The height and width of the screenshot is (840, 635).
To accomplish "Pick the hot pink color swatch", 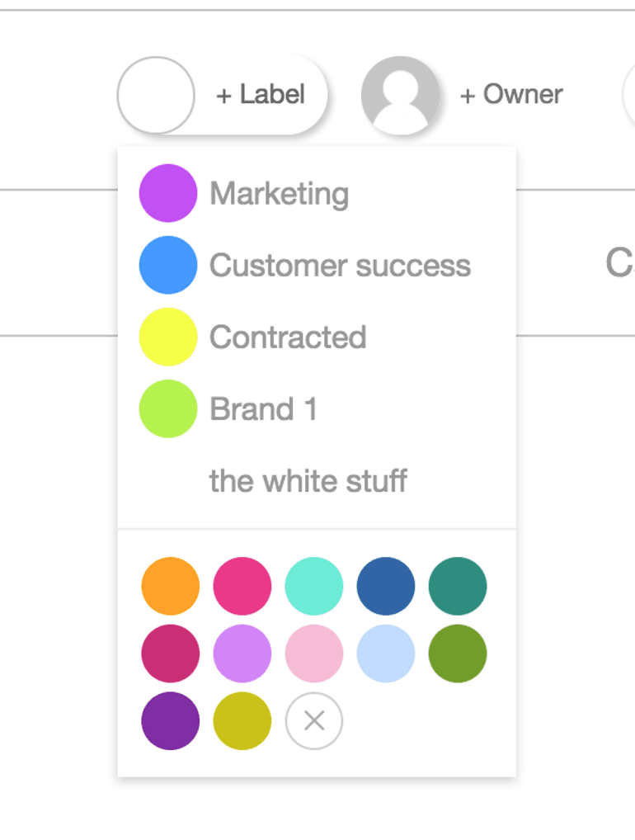I will (242, 586).
